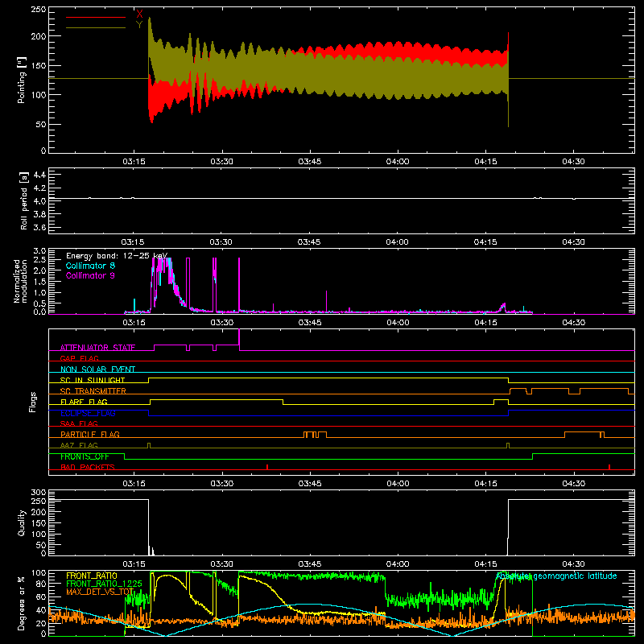
Task: Click the 3.0 value on modulation axis
Action: pyautogui.click(x=39, y=251)
